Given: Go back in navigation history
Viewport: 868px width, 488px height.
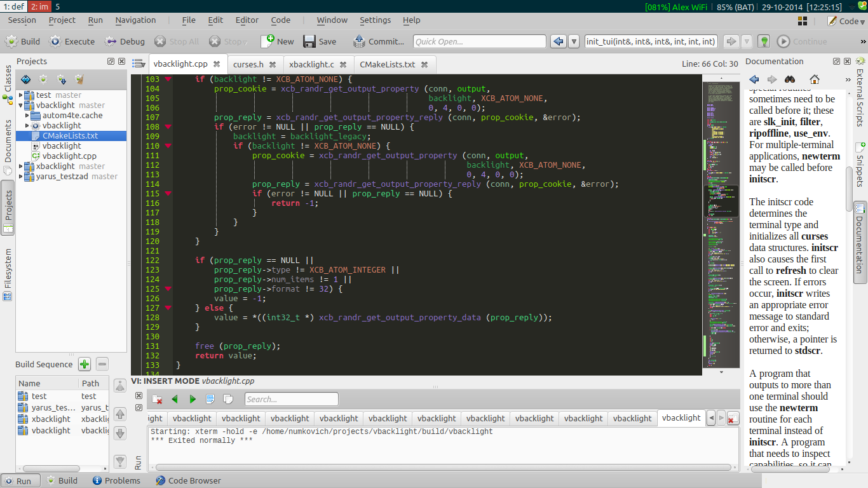Looking at the screenshot, I should click(x=558, y=41).
